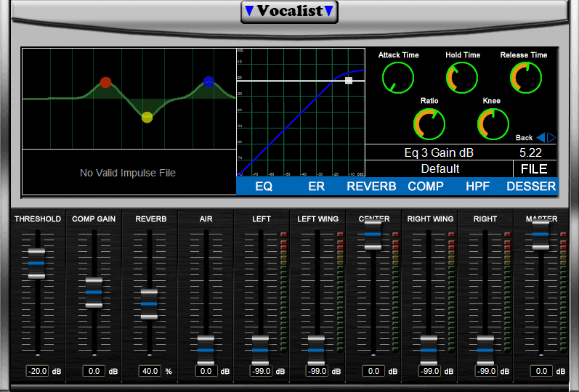Click the REVERB percent value field

150,371
